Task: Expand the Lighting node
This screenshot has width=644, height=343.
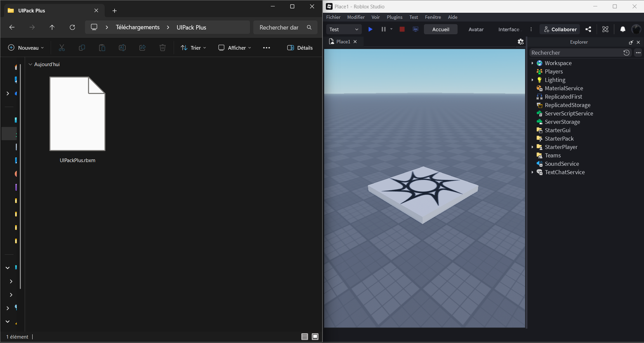Action: click(x=532, y=80)
